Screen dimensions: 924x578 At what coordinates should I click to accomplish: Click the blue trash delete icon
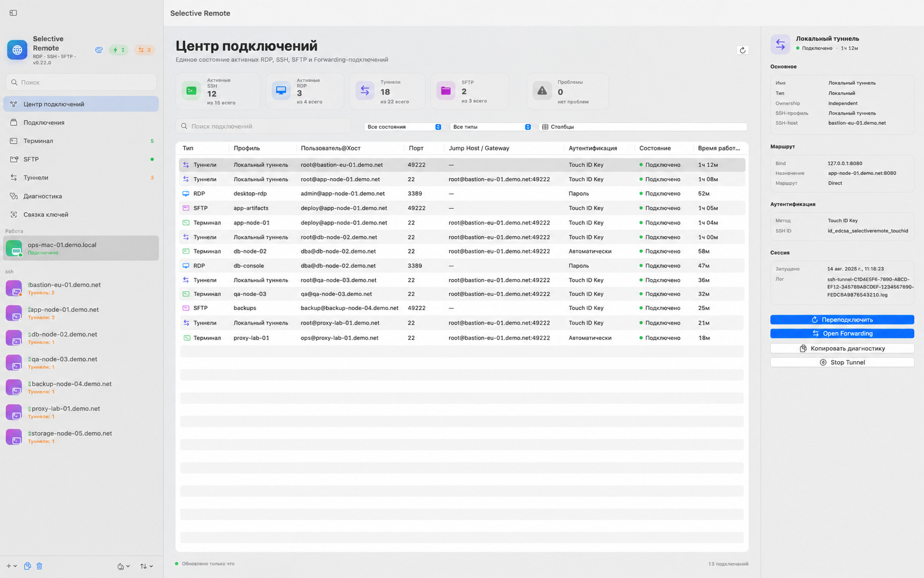pyautogui.click(x=40, y=566)
